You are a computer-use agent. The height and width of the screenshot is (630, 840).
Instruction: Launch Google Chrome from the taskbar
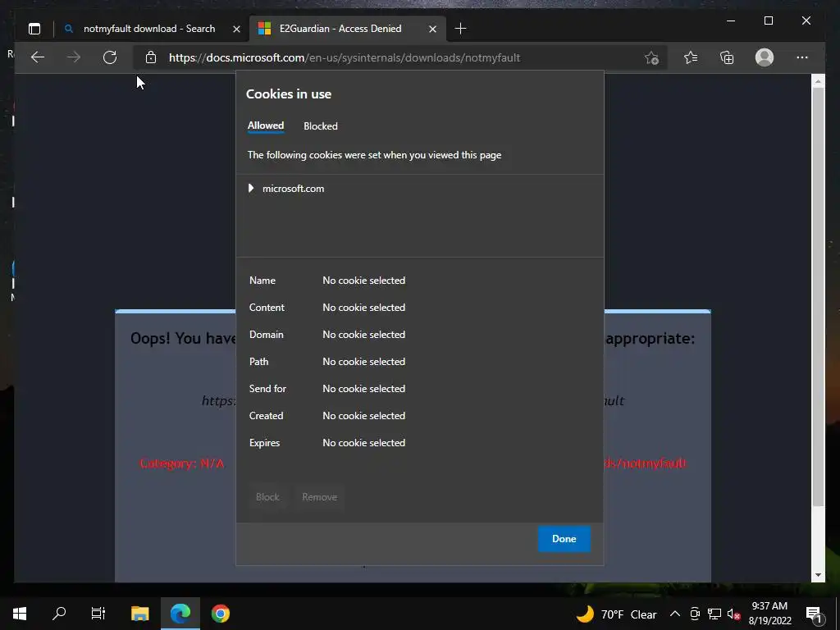coord(220,614)
